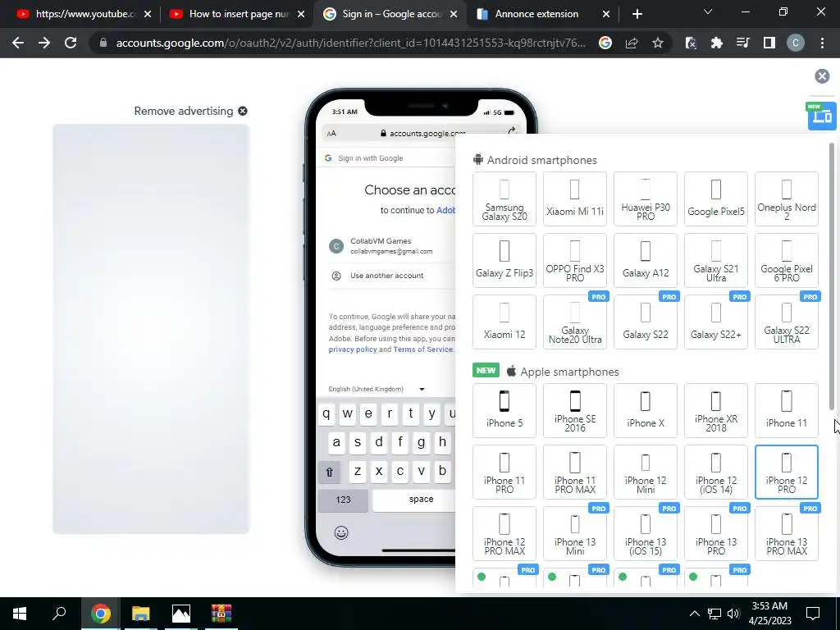Pick the iPhone 13 Mini device
The height and width of the screenshot is (630, 840).
(x=575, y=533)
